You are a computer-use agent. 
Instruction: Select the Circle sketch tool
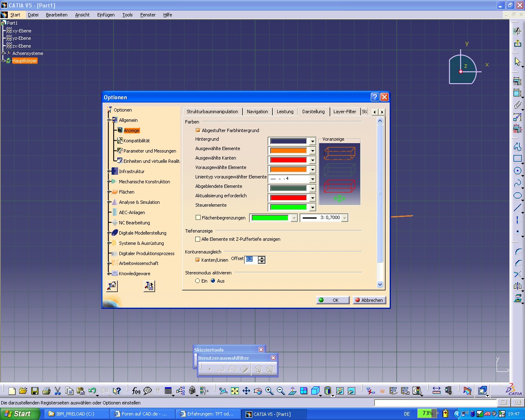pos(518,171)
